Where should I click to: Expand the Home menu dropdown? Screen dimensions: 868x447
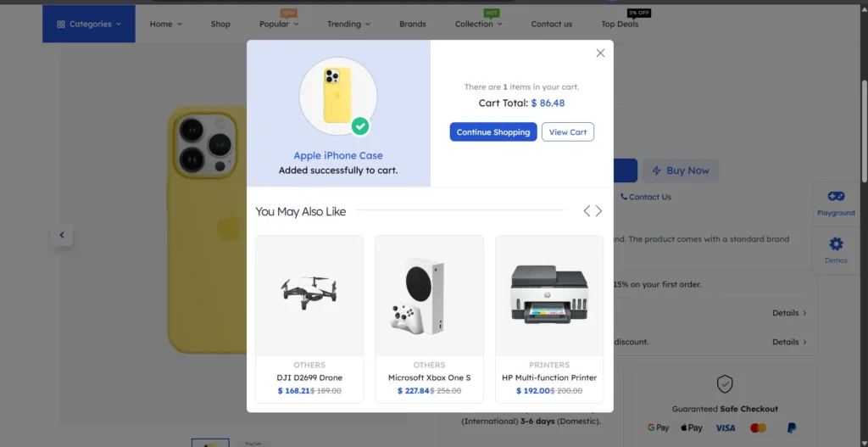coord(165,24)
